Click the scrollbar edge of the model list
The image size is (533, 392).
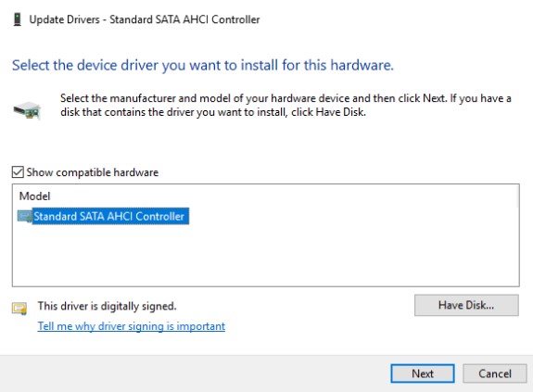tap(518, 196)
